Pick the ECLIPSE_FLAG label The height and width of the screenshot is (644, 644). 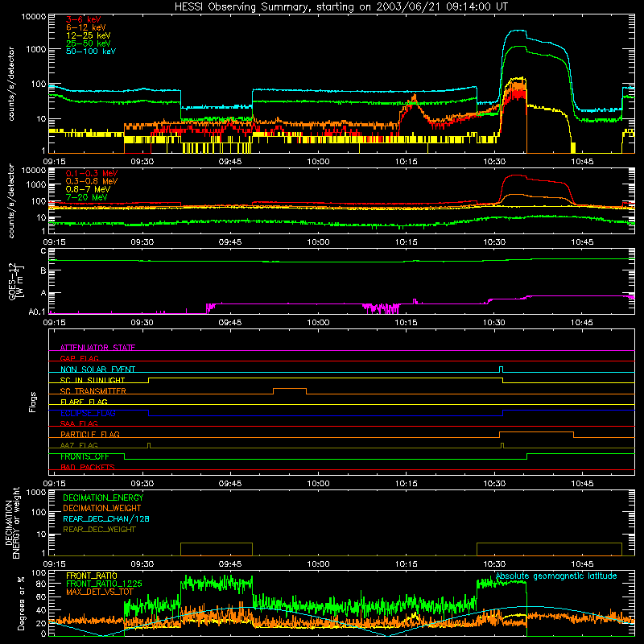pos(88,413)
